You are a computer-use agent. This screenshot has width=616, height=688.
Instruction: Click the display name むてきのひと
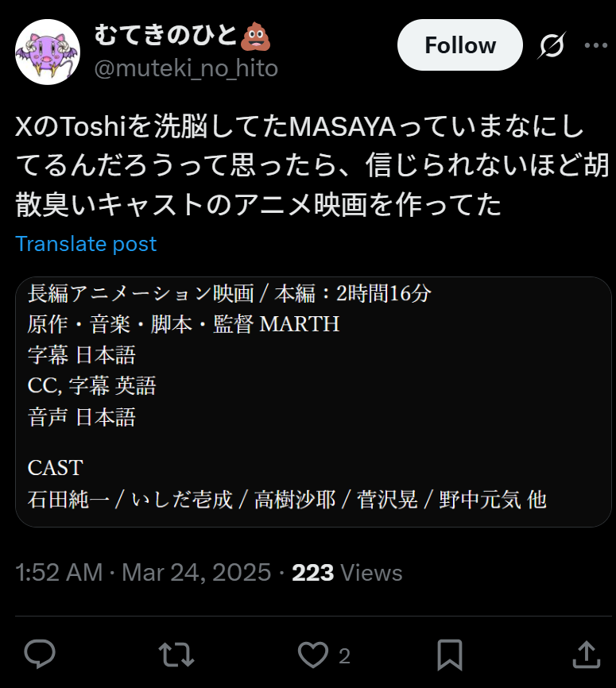click(166, 35)
